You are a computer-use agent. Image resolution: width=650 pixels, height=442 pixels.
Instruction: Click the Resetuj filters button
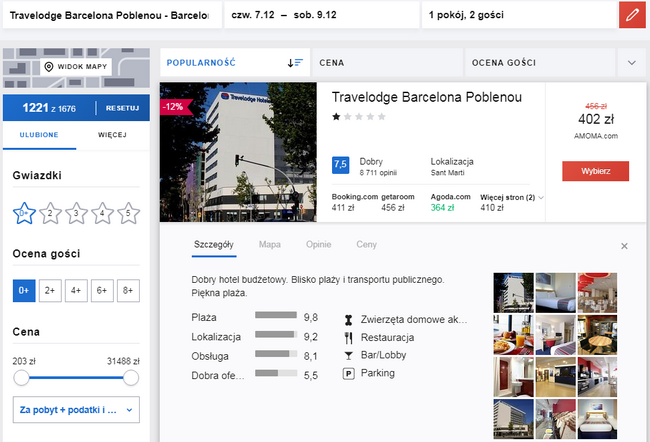(x=121, y=108)
